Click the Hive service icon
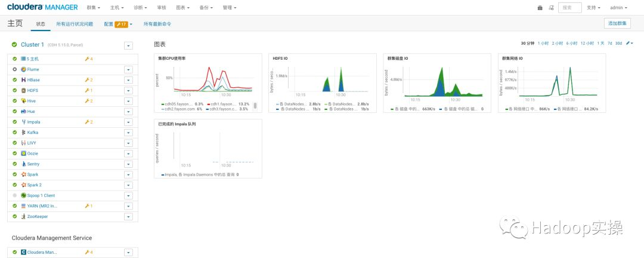The image size is (644, 258). pyautogui.click(x=24, y=101)
